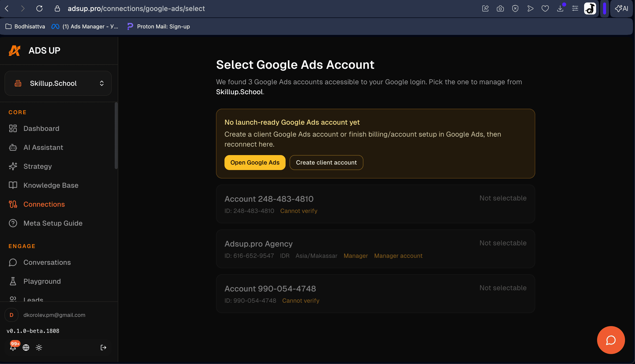The image size is (635, 364).
Task: Click the camera snapshot icon
Action: [500, 8]
